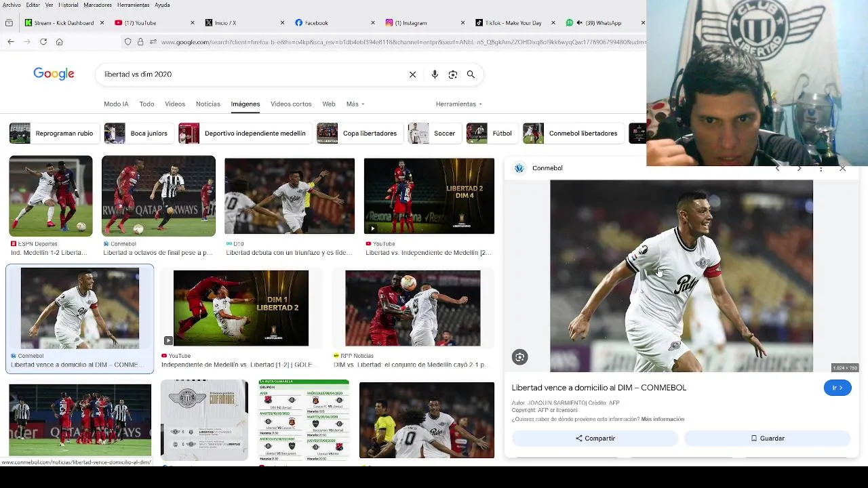Open ESPN Deportes Ind. Medellín 1-2 thumbnail
The width and height of the screenshot is (868, 488).
pyautogui.click(x=51, y=196)
